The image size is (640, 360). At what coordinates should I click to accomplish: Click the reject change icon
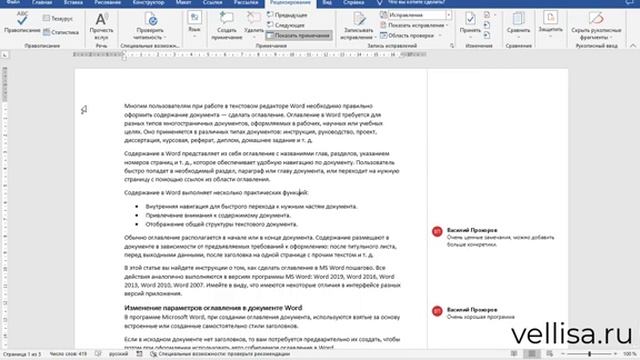[x=487, y=15]
